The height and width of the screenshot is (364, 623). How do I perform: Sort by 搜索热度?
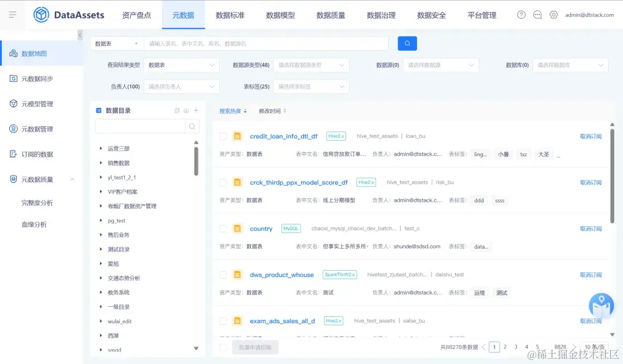pos(233,111)
